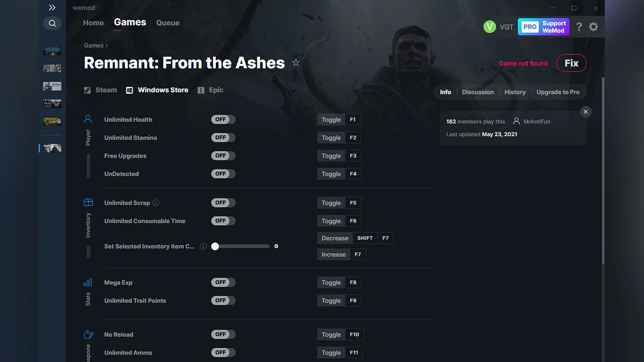Click the Inventory section icon

(88, 202)
